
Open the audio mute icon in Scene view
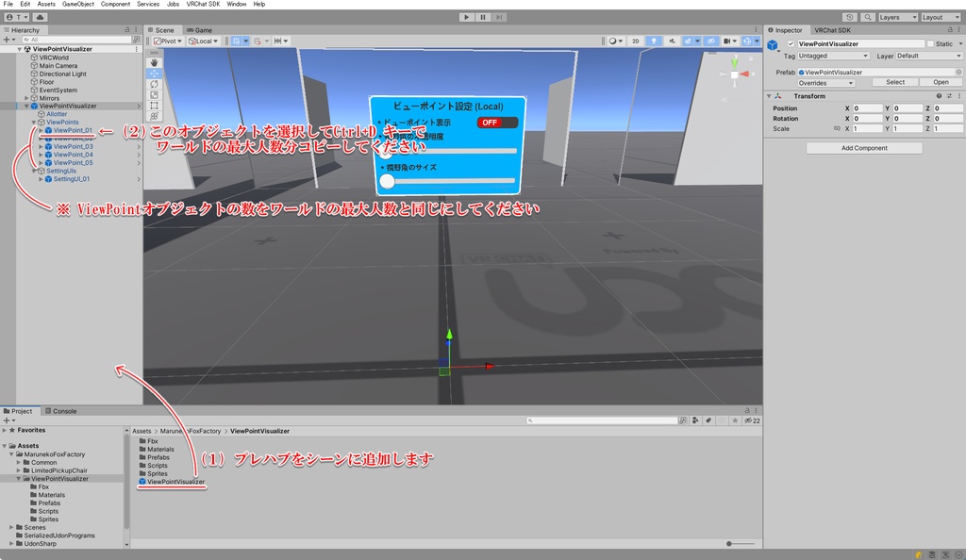[x=672, y=41]
